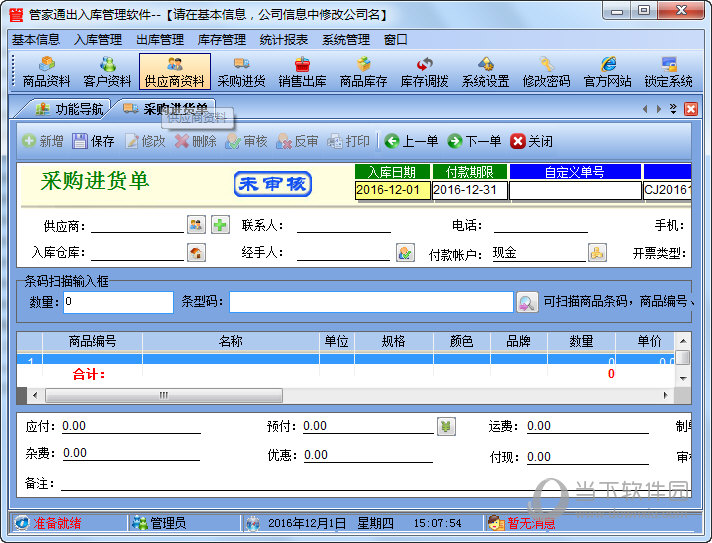The width and height of the screenshot is (712, 543).
Task: Click the 未审核 status stamp
Action: pyautogui.click(x=272, y=184)
